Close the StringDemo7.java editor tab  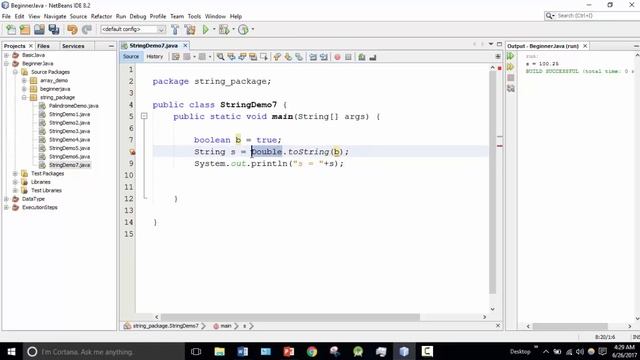coord(185,46)
